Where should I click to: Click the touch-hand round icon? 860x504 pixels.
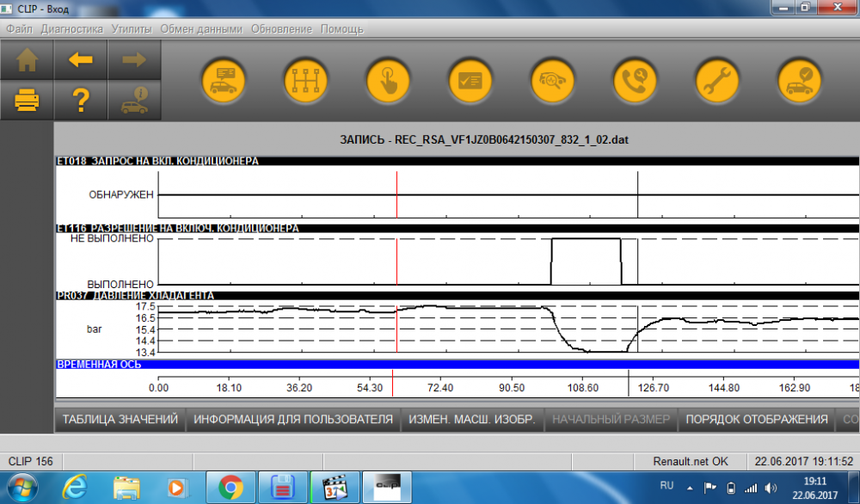pyautogui.click(x=389, y=81)
